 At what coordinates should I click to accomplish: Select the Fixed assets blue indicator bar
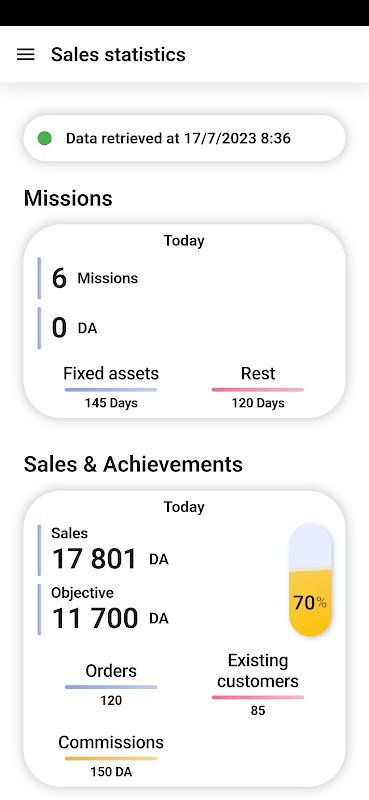point(111,390)
